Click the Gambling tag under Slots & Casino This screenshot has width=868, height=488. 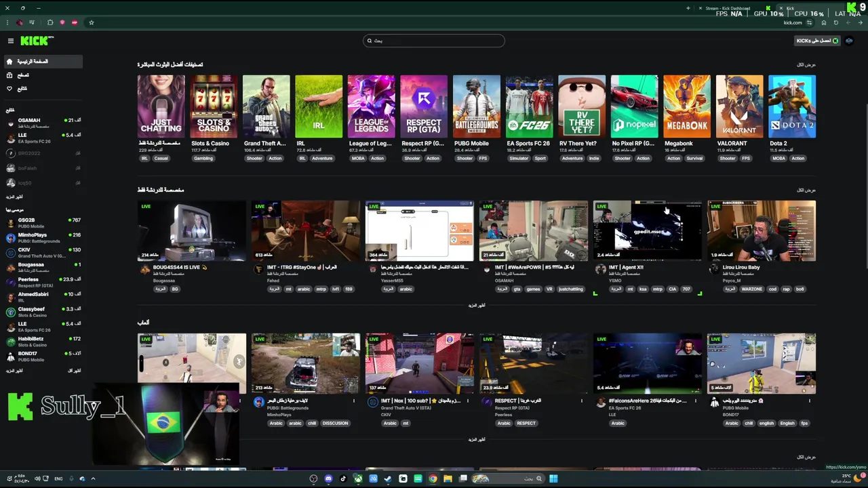pyautogui.click(x=203, y=159)
